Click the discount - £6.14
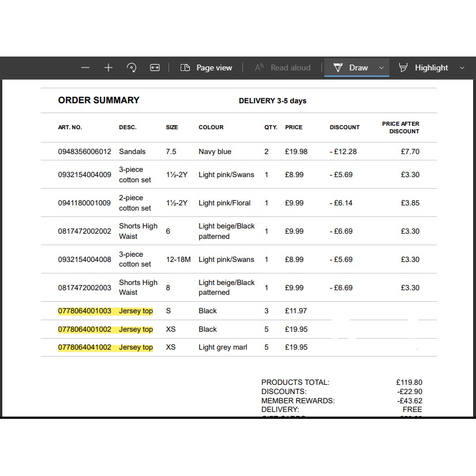476x476 pixels. (341, 203)
